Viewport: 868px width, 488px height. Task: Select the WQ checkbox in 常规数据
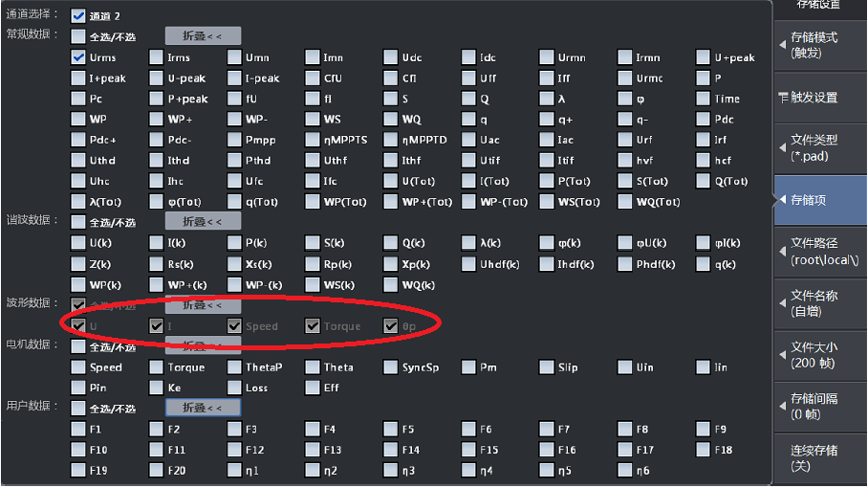[390, 119]
